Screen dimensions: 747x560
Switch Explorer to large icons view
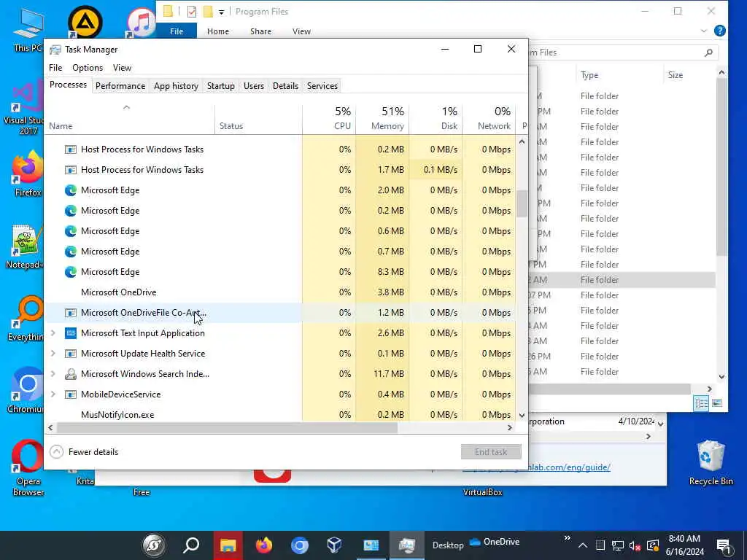tap(717, 403)
